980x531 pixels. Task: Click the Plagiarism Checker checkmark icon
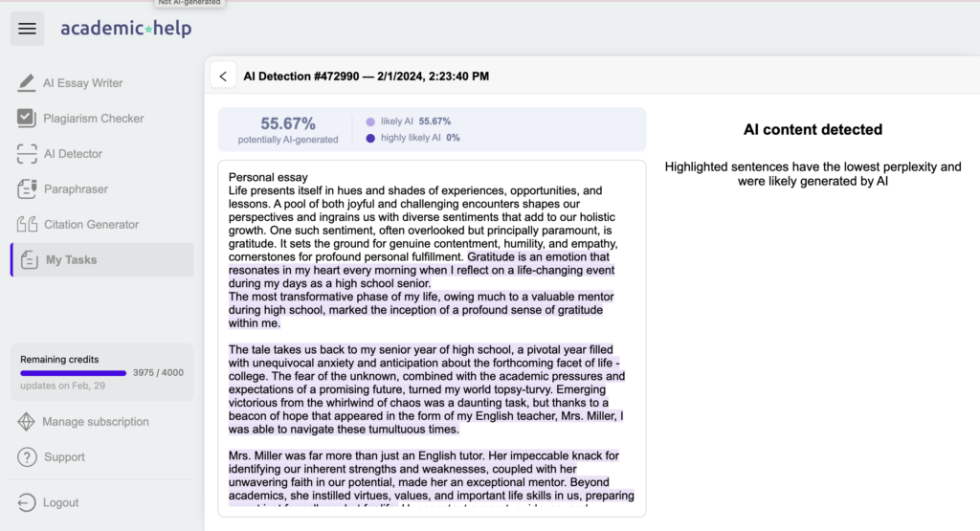[27, 119]
